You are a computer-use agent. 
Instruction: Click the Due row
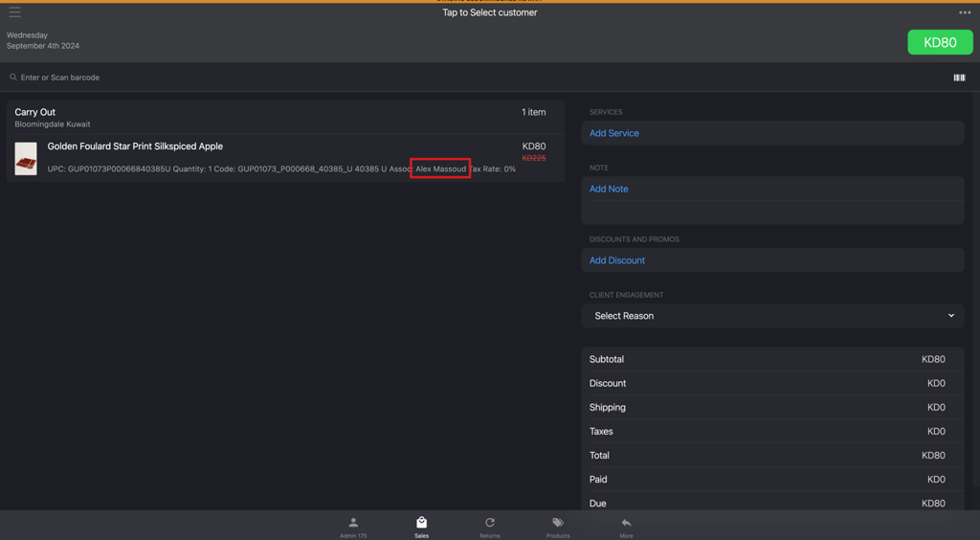point(772,502)
